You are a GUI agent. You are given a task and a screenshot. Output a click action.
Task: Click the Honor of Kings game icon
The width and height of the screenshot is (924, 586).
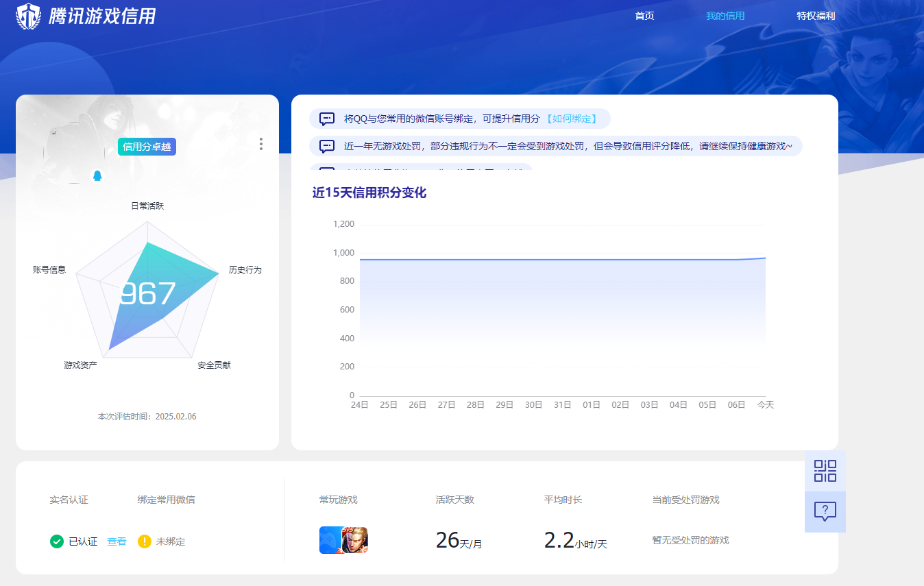pos(355,540)
